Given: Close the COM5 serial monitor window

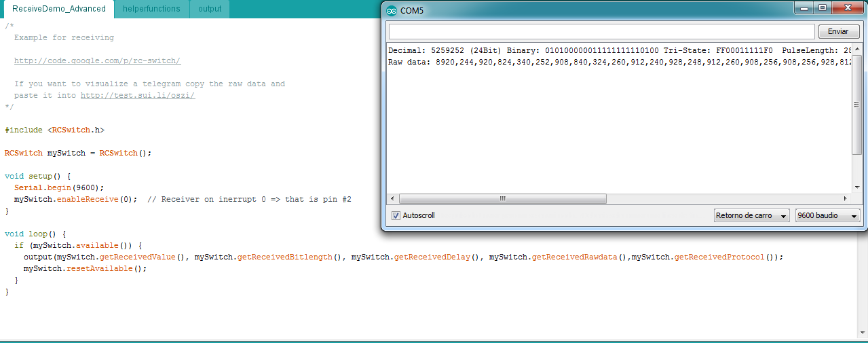Looking at the screenshot, I should tap(847, 8).
